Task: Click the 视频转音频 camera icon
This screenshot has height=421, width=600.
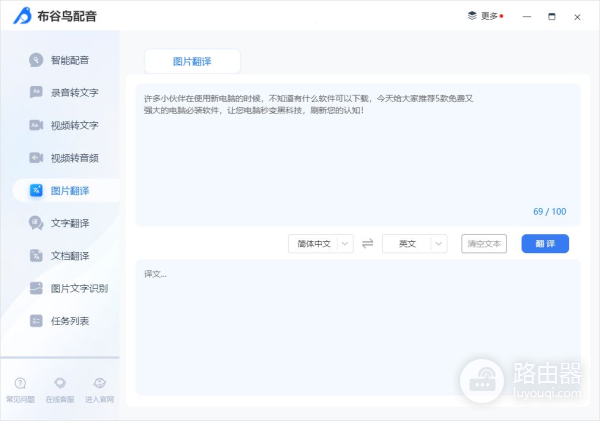Action: click(36, 158)
